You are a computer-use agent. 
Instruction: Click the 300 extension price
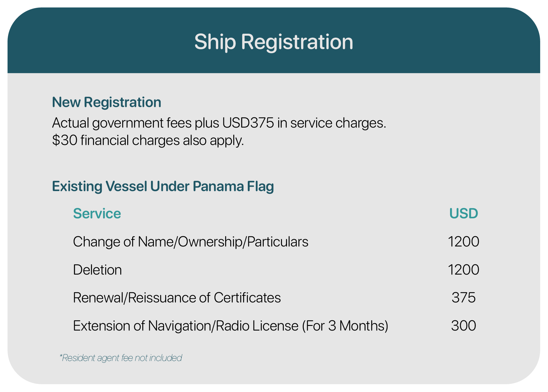463,326
